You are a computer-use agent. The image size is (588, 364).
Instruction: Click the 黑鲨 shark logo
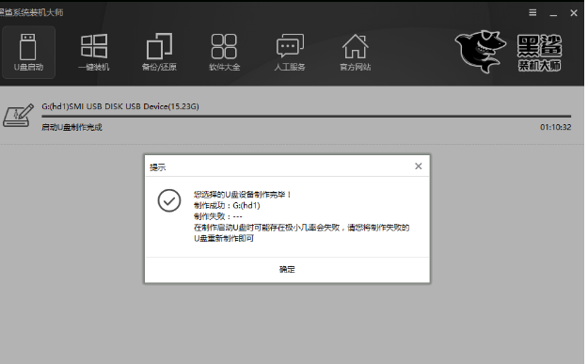tap(481, 52)
